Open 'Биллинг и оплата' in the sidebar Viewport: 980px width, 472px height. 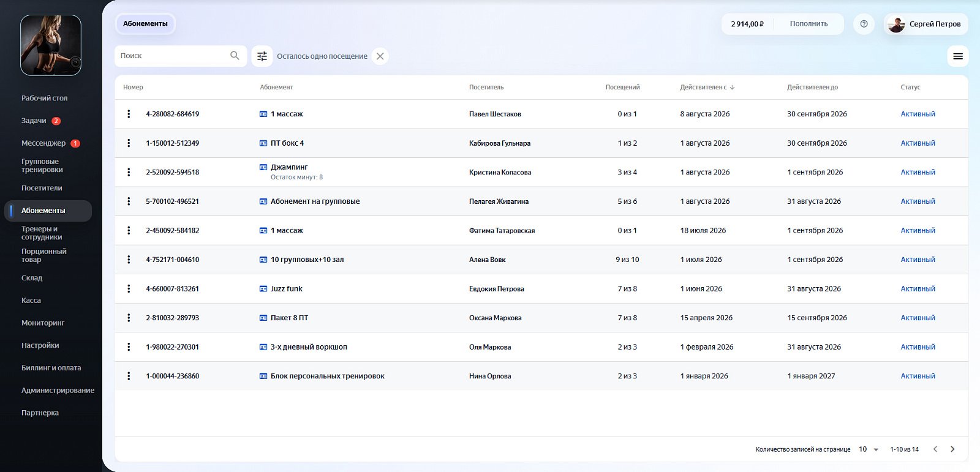click(51, 368)
